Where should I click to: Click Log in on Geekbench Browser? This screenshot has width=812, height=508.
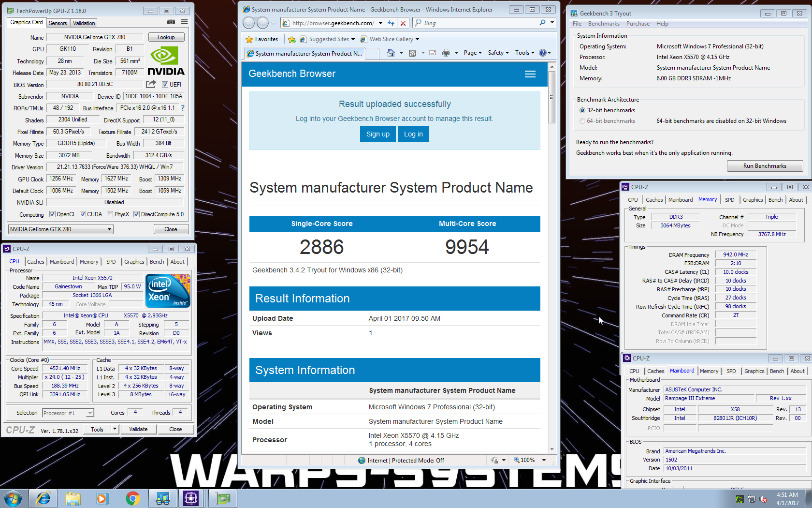[413, 134]
